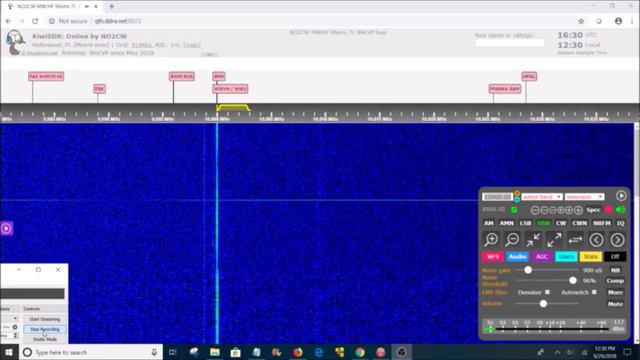Zoom out waterfall with magnifier minus icon

[512, 240]
